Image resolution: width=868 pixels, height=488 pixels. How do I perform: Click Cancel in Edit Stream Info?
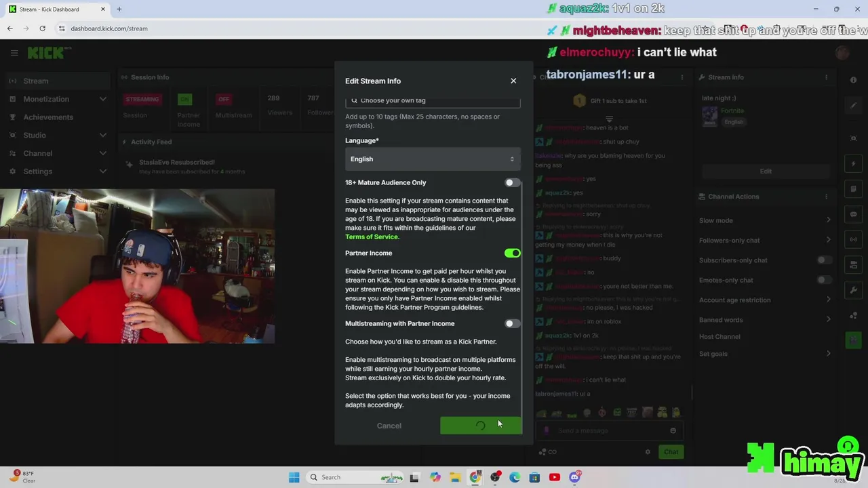(389, 426)
